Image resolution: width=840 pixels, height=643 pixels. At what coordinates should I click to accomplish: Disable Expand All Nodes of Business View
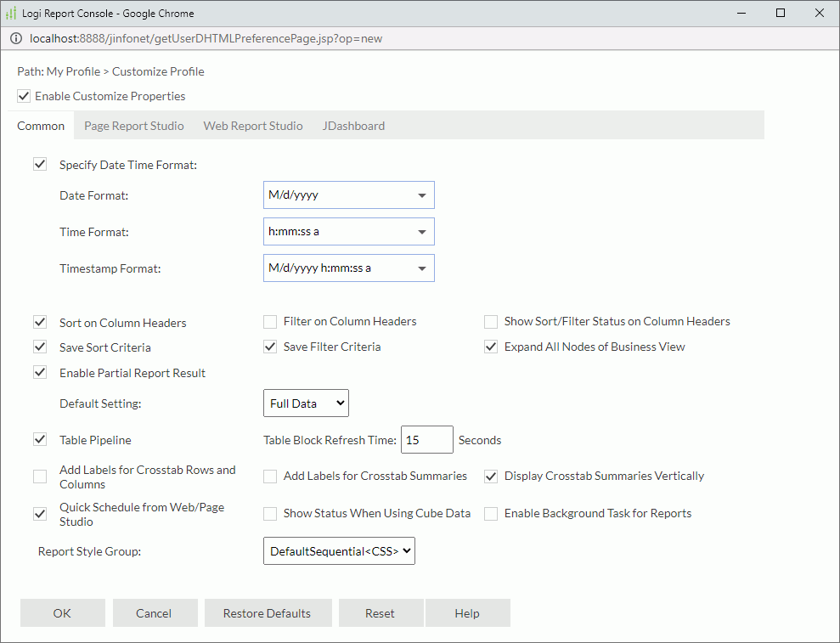pos(490,347)
